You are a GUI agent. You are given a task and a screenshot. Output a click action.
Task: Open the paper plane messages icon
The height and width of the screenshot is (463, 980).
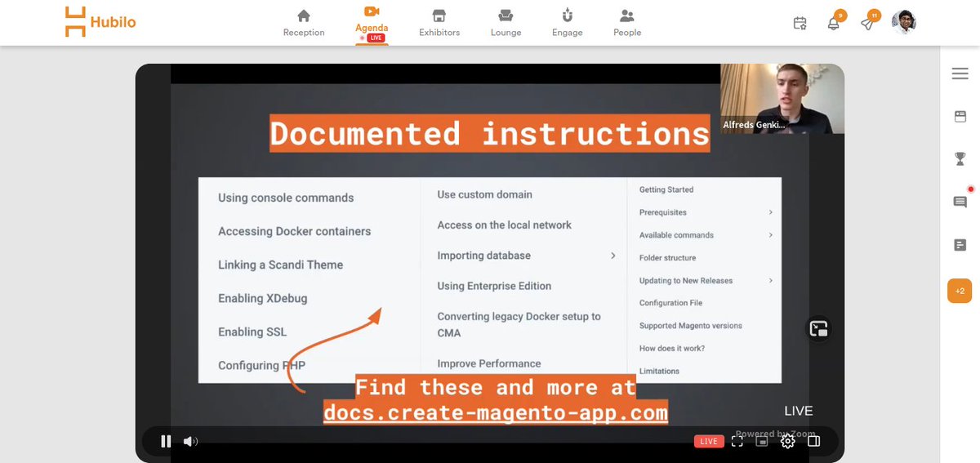click(867, 23)
